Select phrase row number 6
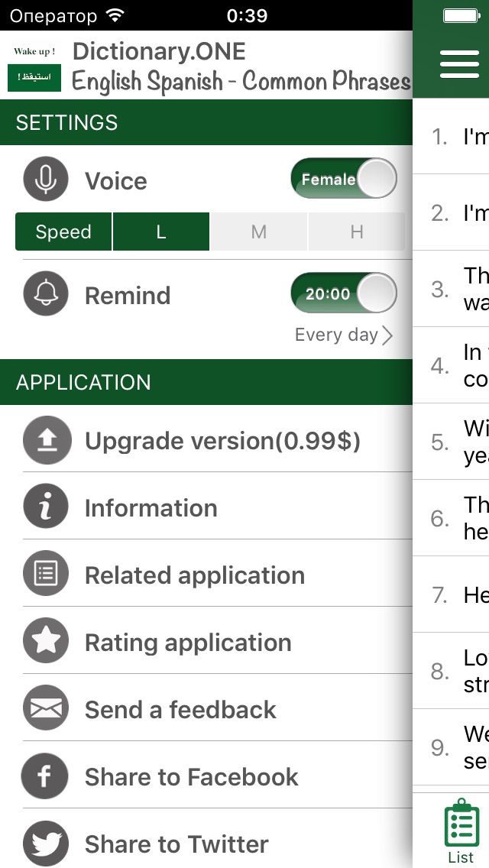The width and height of the screenshot is (489, 868). click(451, 518)
